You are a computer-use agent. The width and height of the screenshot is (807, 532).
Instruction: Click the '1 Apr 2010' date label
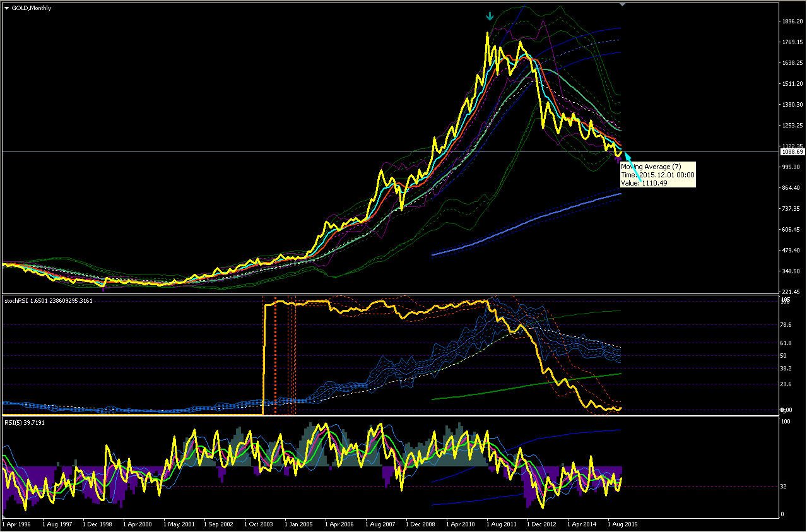coord(462,524)
